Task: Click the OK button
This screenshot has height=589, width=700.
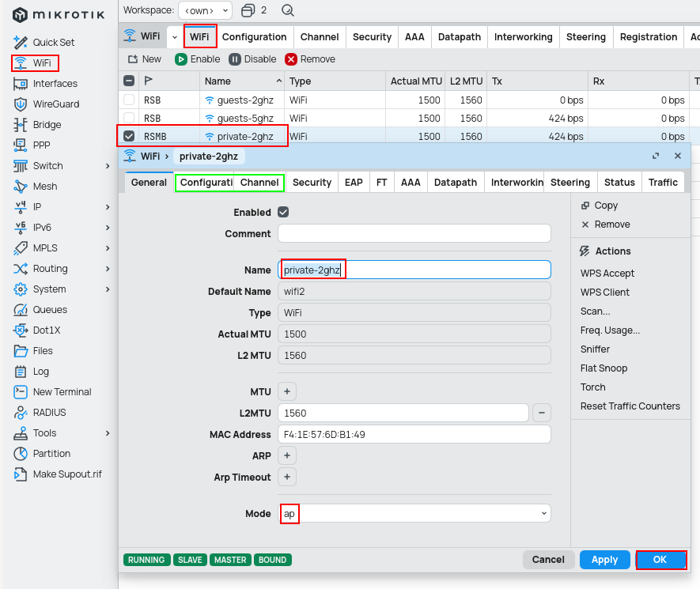Action: tap(660, 560)
